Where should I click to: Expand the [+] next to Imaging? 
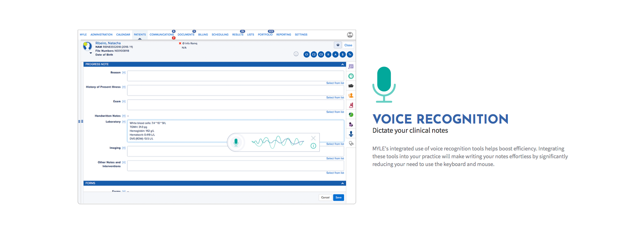pyautogui.click(x=124, y=148)
